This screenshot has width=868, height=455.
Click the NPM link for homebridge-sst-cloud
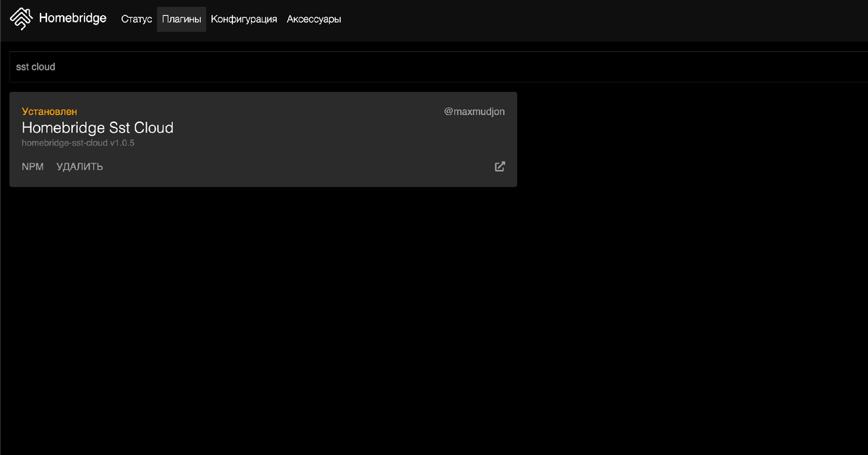33,166
